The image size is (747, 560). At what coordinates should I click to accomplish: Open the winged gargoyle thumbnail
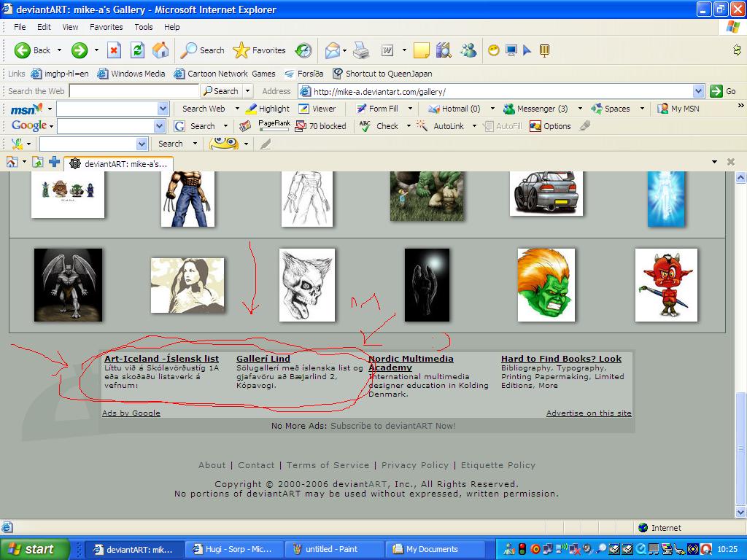tap(68, 285)
